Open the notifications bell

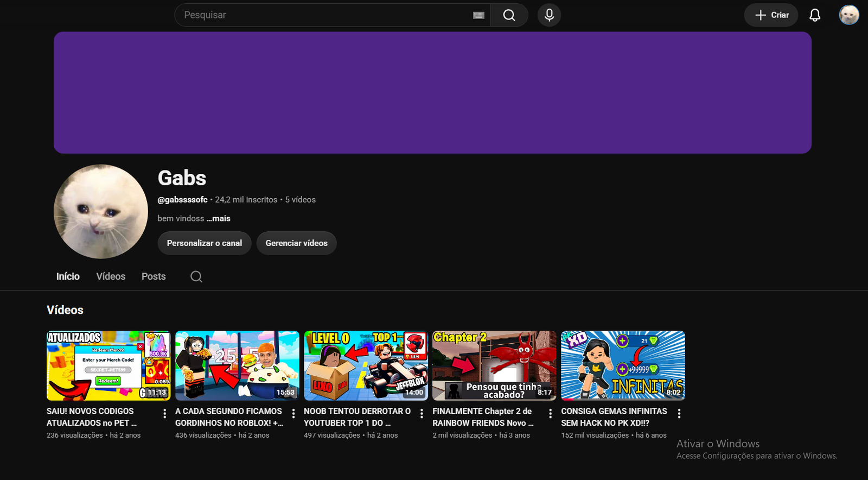point(815,15)
